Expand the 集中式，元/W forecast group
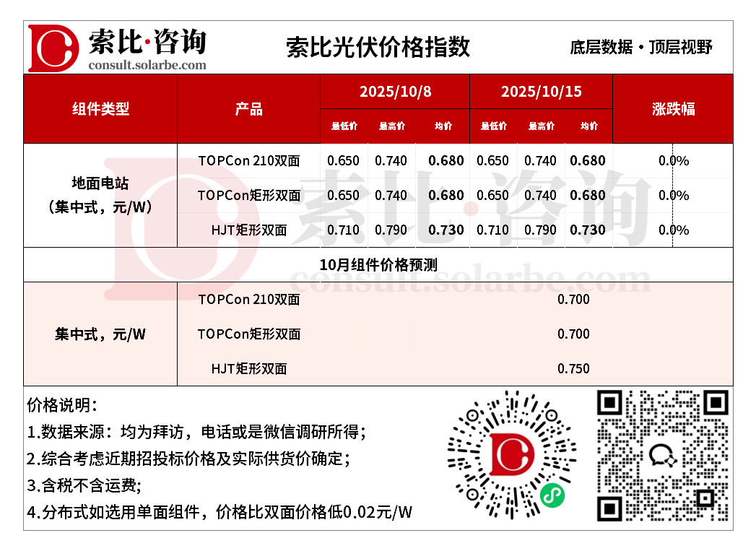 coord(100,334)
